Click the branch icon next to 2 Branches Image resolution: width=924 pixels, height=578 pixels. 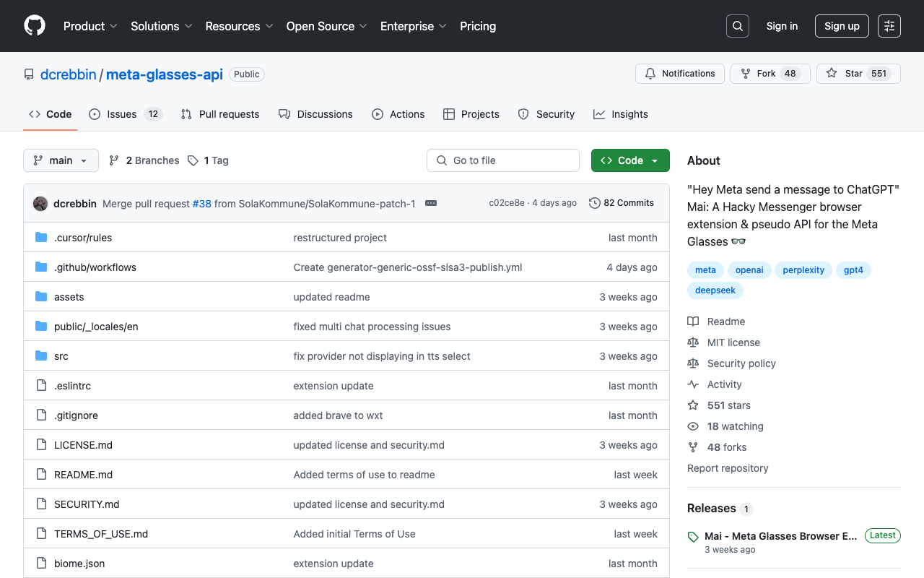pyautogui.click(x=114, y=160)
